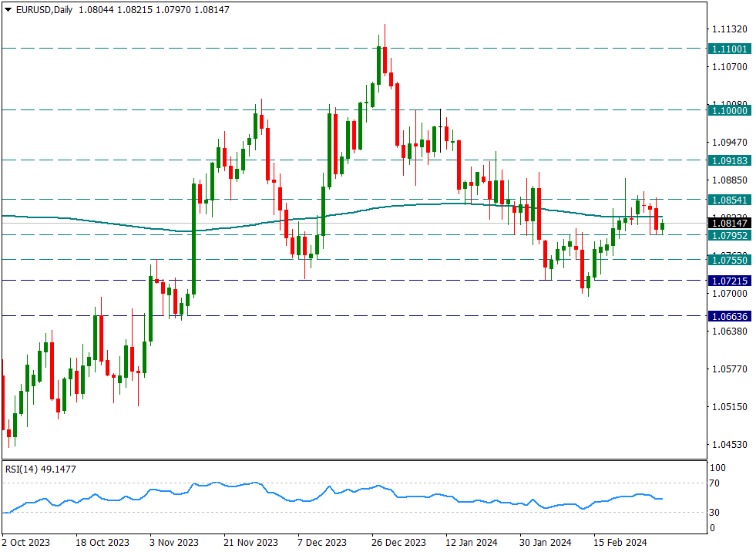Click the 1.06380 price scale value
This screenshot has width=756, height=552.
click(x=730, y=331)
